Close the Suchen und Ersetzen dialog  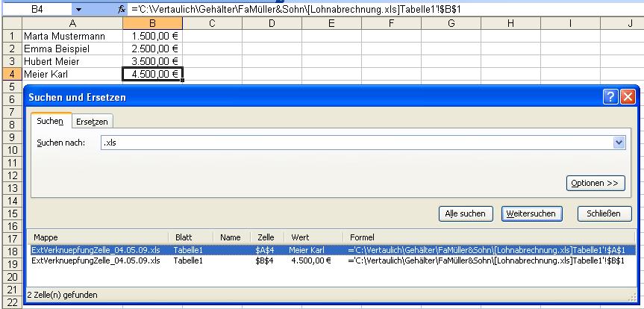click(628, 97)
